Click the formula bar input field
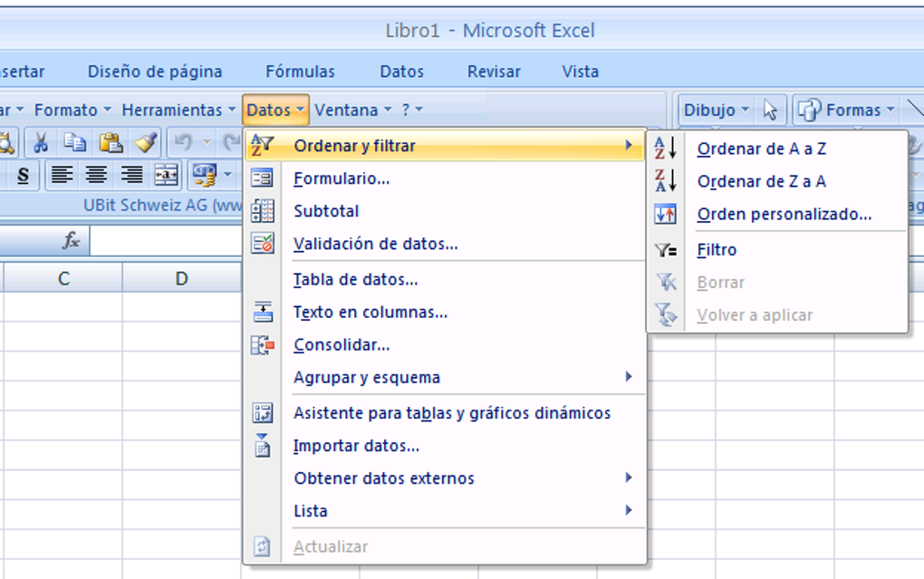This screenshot has width=924, height=579. 166,240
